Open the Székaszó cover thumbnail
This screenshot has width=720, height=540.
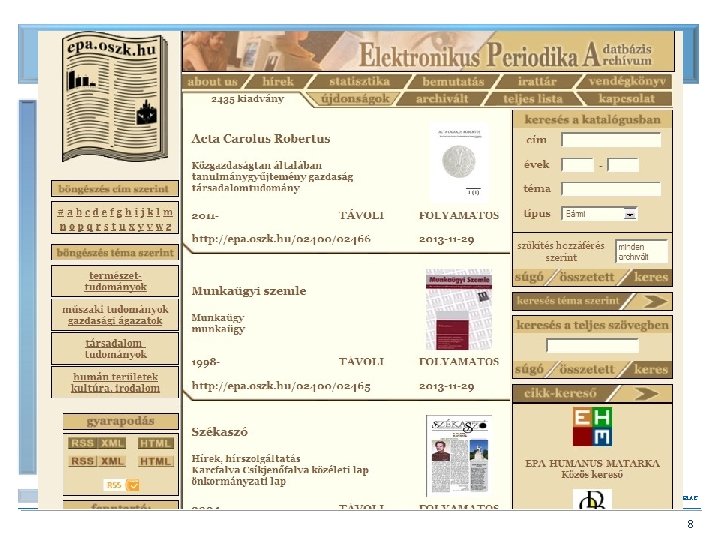click(459, 456)
